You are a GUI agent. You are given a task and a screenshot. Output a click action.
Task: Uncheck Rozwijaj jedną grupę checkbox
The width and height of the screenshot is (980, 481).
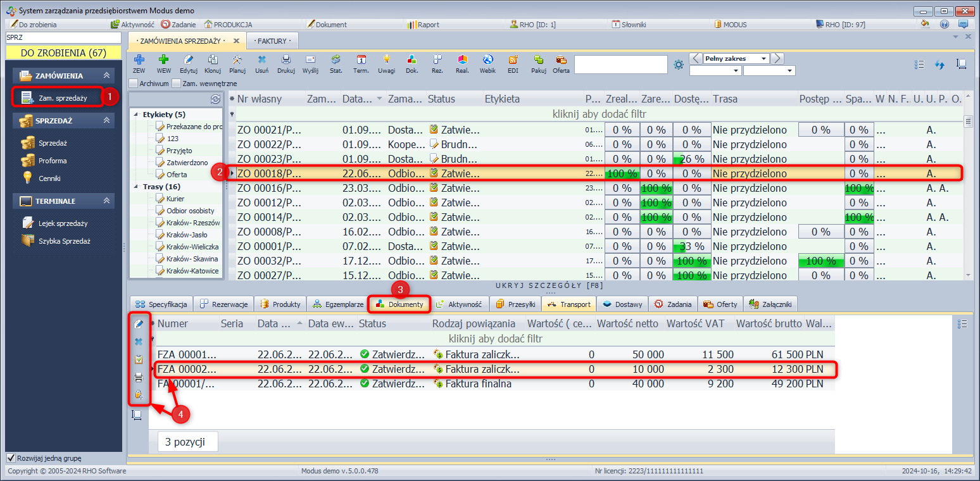(x=11, y=458)
